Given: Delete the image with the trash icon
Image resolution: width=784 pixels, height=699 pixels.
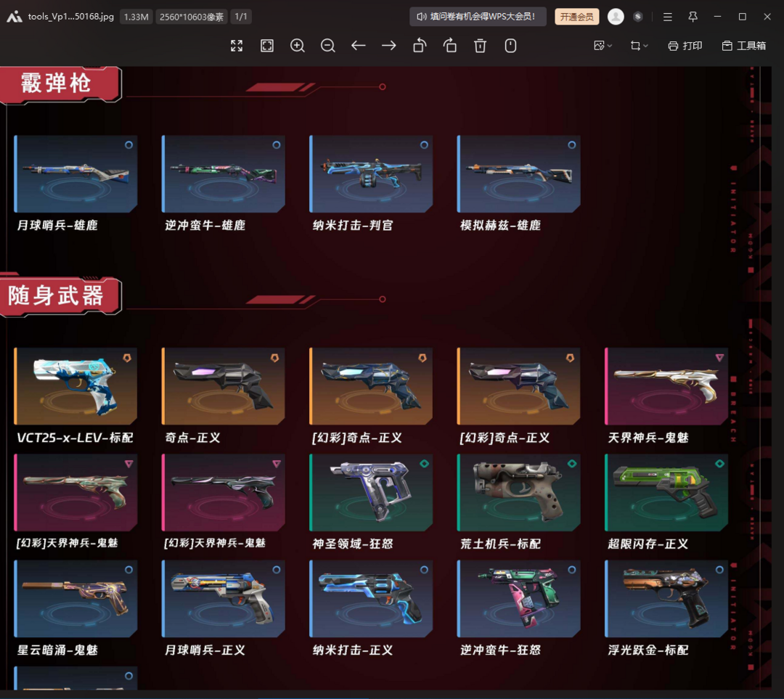Looking at the screenshot, I should pyautogui.click(x=480, y=46).
